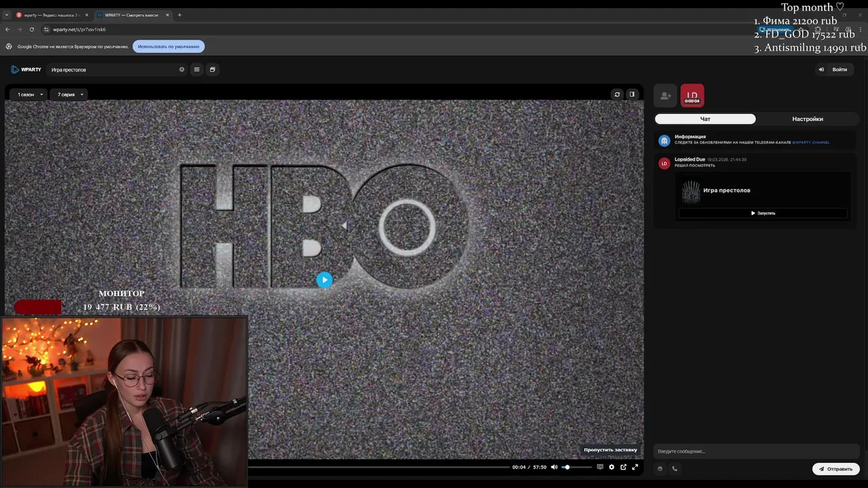Click the WPARTY logo
The width and height of the screenshot is (868, 488).
click(26, 69)
